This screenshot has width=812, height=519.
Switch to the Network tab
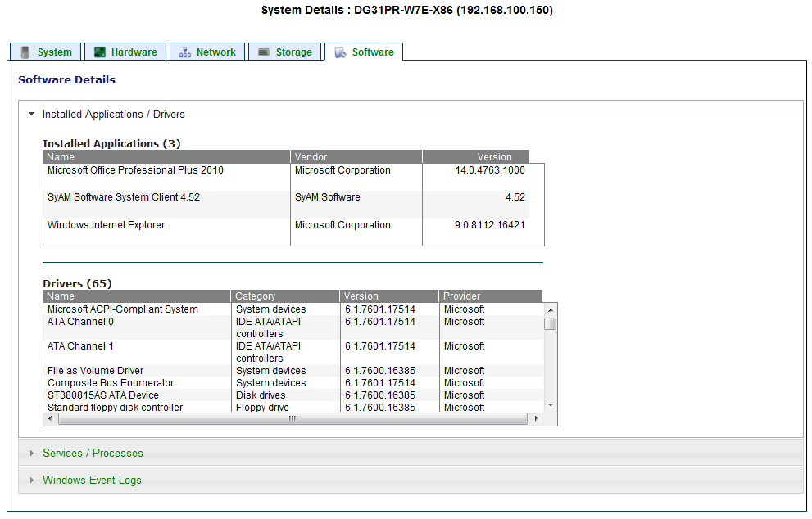(x=215, y=52)
